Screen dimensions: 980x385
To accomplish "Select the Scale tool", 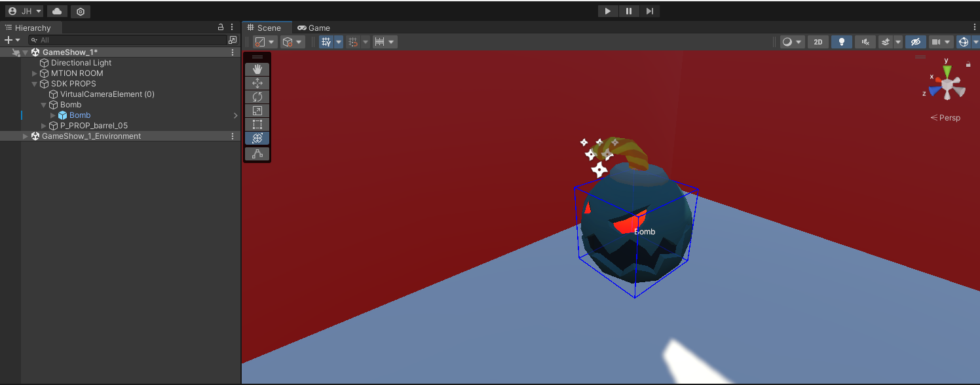I will (257, 111).
